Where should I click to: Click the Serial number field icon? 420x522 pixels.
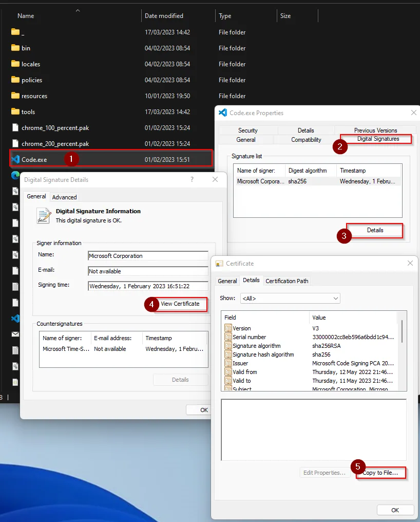(228, 337)
